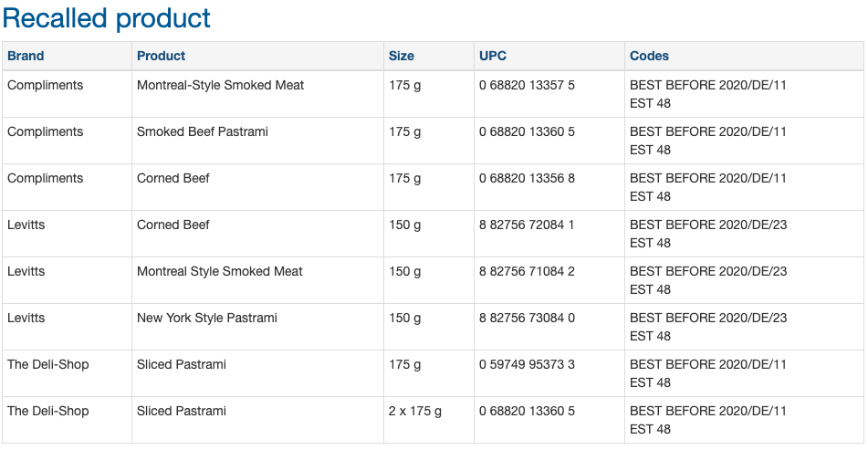
Task: Click UPC 8 82756 72084 1
Action: point(527,225)
